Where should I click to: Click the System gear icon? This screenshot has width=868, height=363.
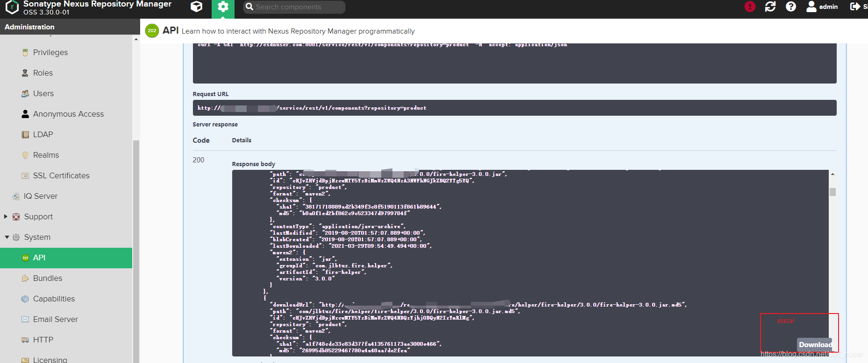coord(16,237)
